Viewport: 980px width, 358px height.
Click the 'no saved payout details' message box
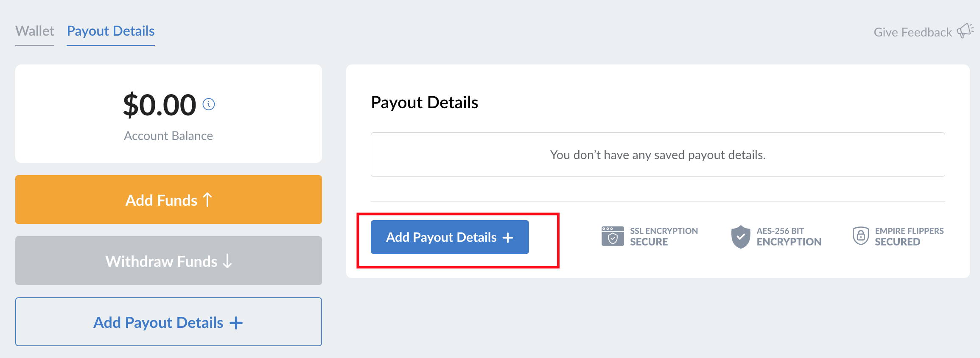point(658,154)
